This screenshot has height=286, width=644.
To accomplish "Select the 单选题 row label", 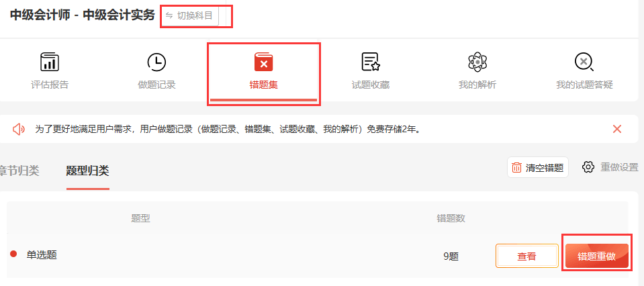I will (42, 255).
